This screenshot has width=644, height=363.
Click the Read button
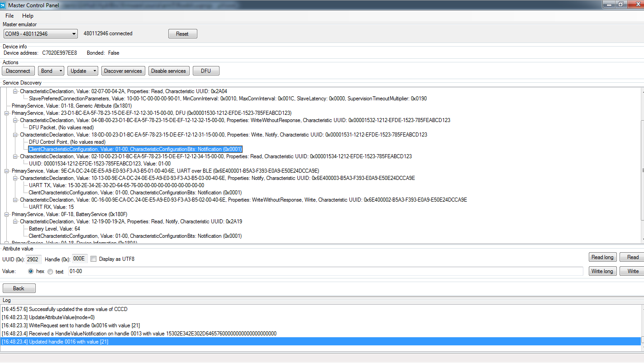(x=633, y=257)
